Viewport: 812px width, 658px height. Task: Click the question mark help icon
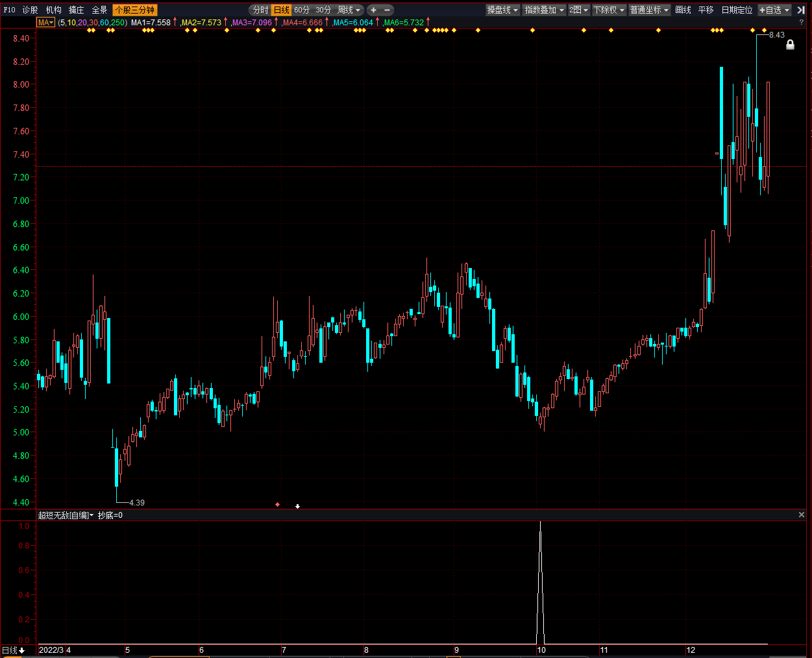(802, 22)
